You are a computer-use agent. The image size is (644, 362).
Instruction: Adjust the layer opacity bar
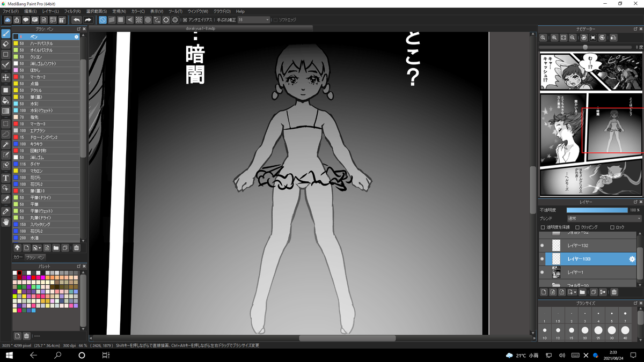(x=597, y=210)
